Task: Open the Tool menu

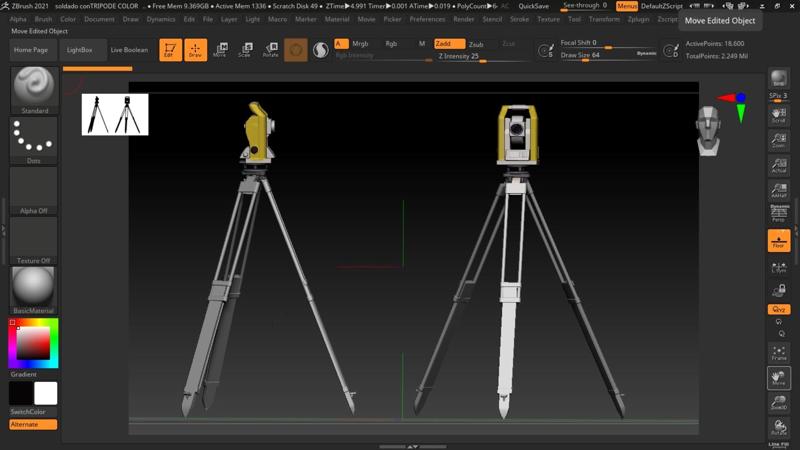Action: 574,19
